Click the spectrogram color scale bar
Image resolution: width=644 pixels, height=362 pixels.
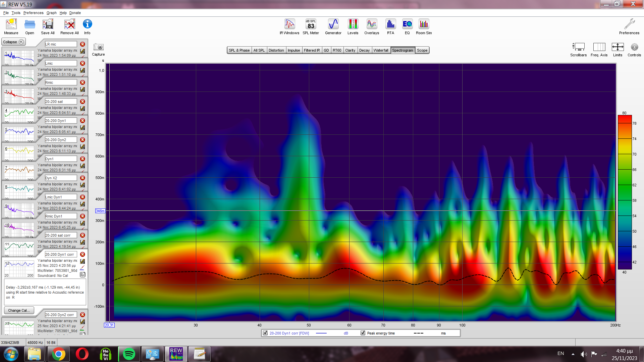(x=625, y=192)
